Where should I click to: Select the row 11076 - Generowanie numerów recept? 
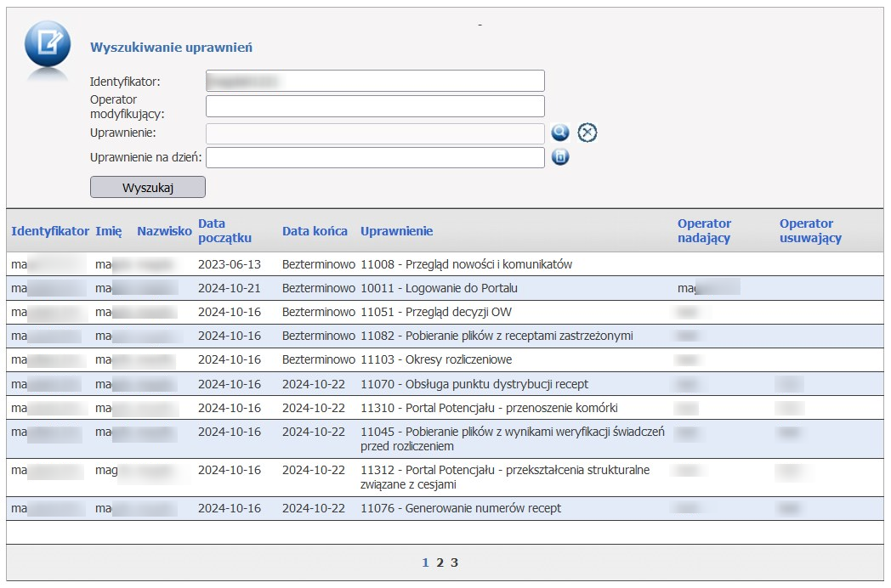pos(461,509)
